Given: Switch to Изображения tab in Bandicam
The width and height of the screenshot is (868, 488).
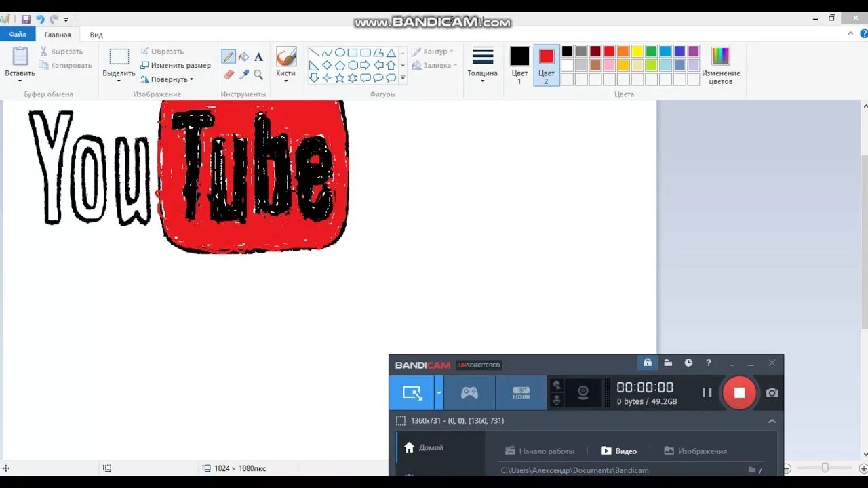Looking at the screenshot, I should [695, 451].
